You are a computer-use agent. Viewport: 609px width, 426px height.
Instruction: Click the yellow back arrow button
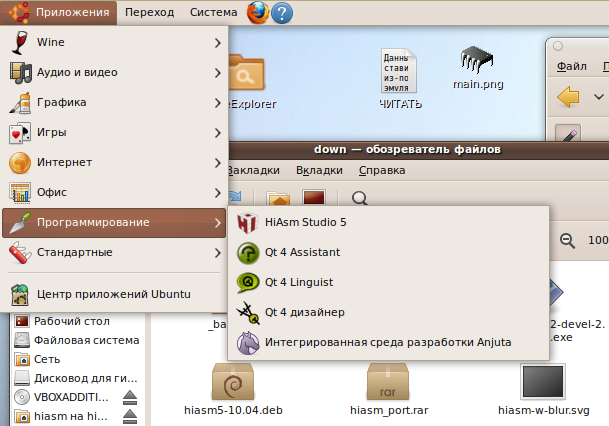coord(567,98)
